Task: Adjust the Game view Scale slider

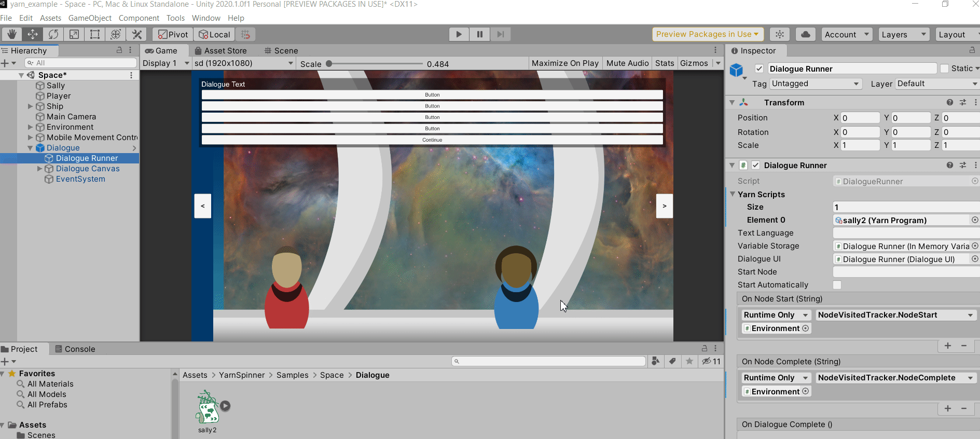Action: 329,64
